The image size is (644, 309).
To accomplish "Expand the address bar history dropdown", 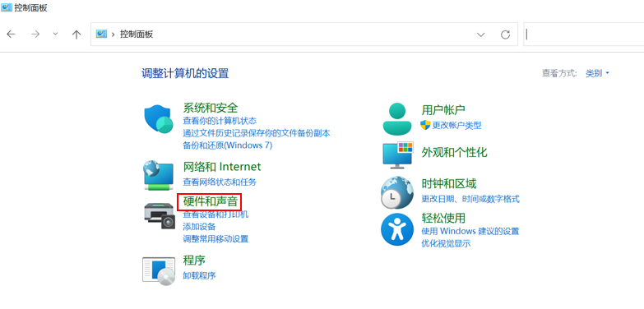I will (x=481, y=35).
